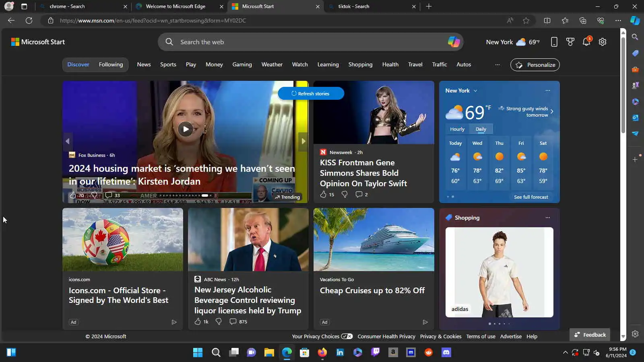
Task: View site information via the lock icon
Action: (x=51, y=21)
